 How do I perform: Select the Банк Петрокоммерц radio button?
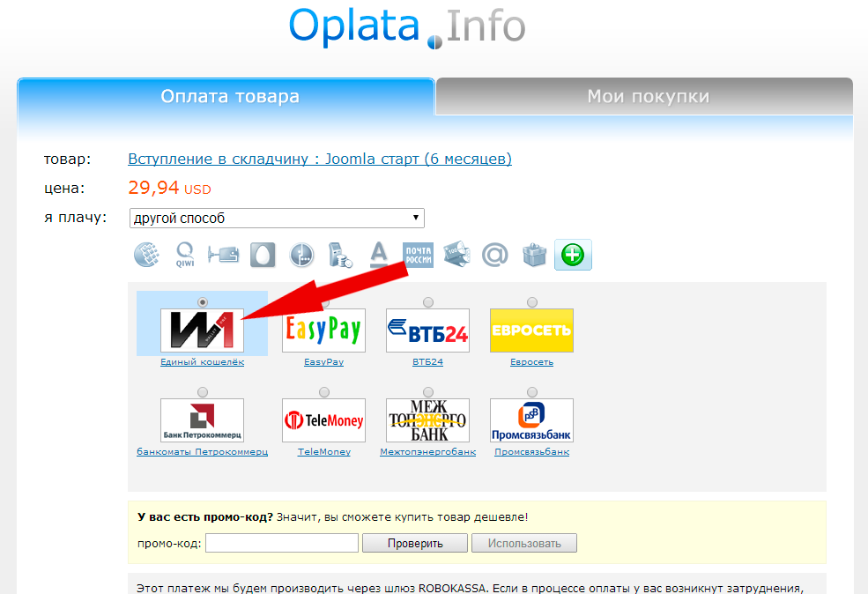pos(203,392)
